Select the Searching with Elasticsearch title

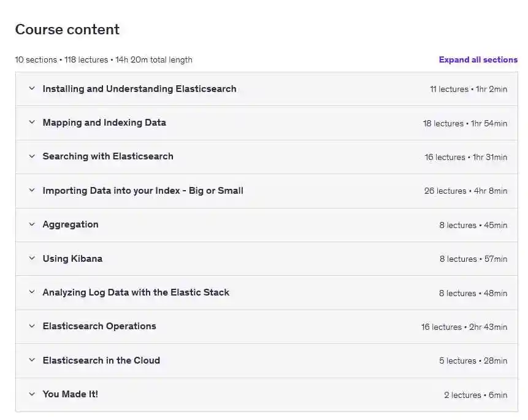(x=108, y=156)
